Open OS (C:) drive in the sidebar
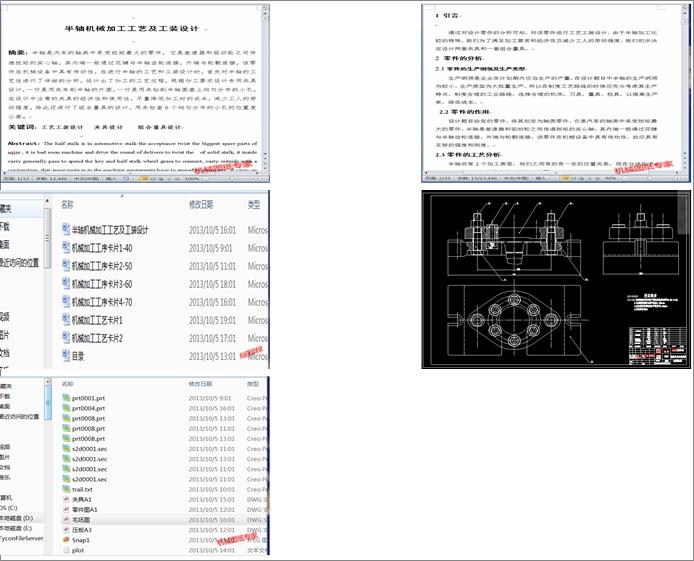The image size is (694, 561). 9,508
